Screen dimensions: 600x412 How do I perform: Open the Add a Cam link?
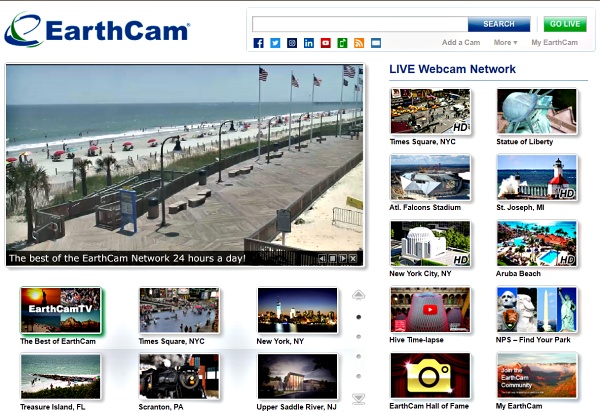click(460, 43)
